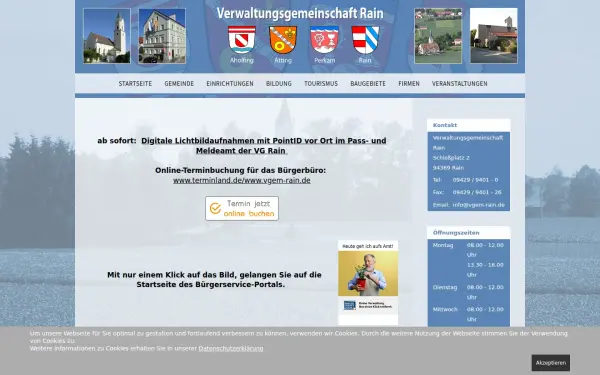Click the Rain coat of arms
This screenshot has height=375, width=600.
tap(365, 40)
